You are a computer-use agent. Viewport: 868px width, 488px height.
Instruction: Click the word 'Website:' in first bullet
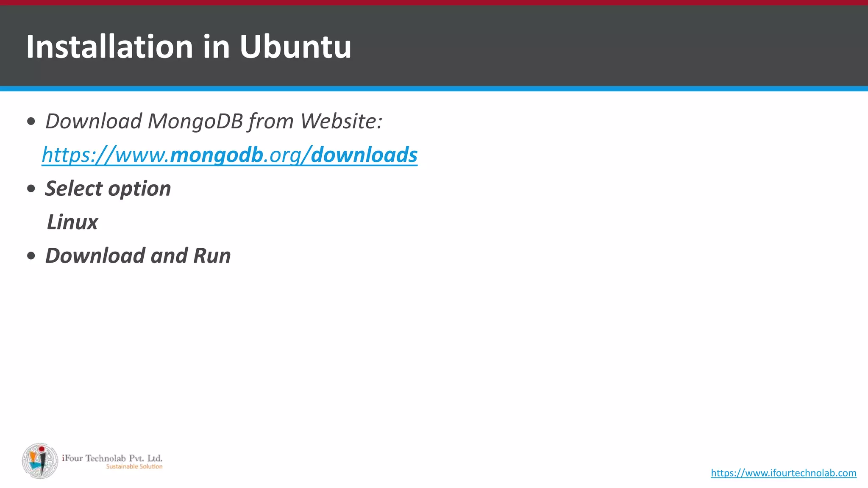[x=342, y=121]
